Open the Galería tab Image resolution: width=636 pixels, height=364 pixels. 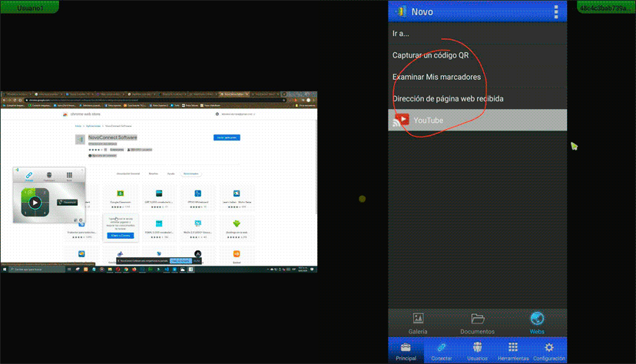(x=418, y=322)
